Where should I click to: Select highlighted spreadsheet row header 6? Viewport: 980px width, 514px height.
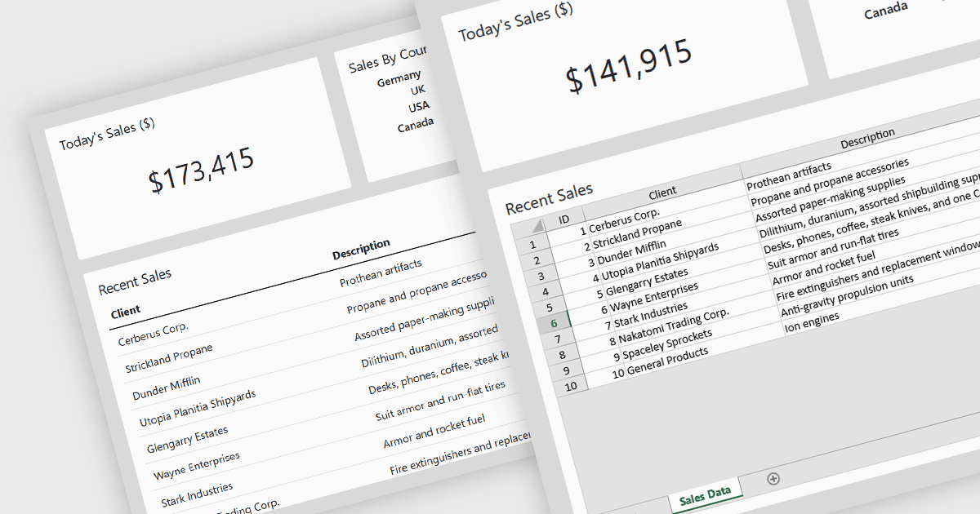point(553,323)
